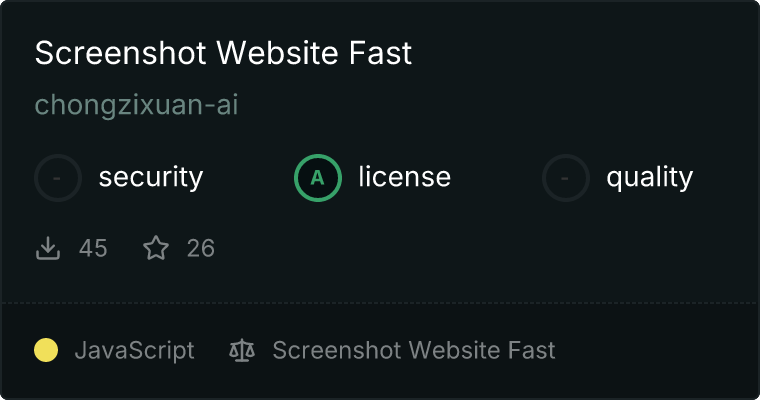Click the quality rating dash badge
Viewport: 760px width, 400px height.
[x=565, y=178]
